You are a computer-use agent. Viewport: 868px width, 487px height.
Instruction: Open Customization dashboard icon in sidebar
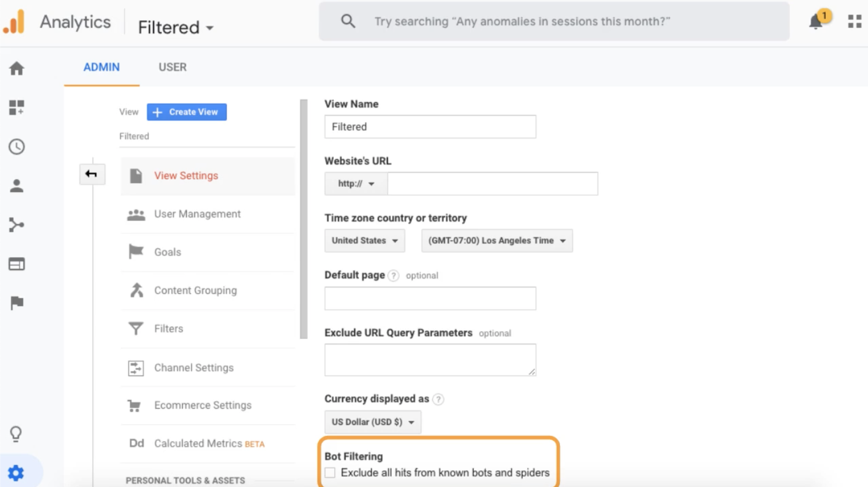(x=17, y=108)
